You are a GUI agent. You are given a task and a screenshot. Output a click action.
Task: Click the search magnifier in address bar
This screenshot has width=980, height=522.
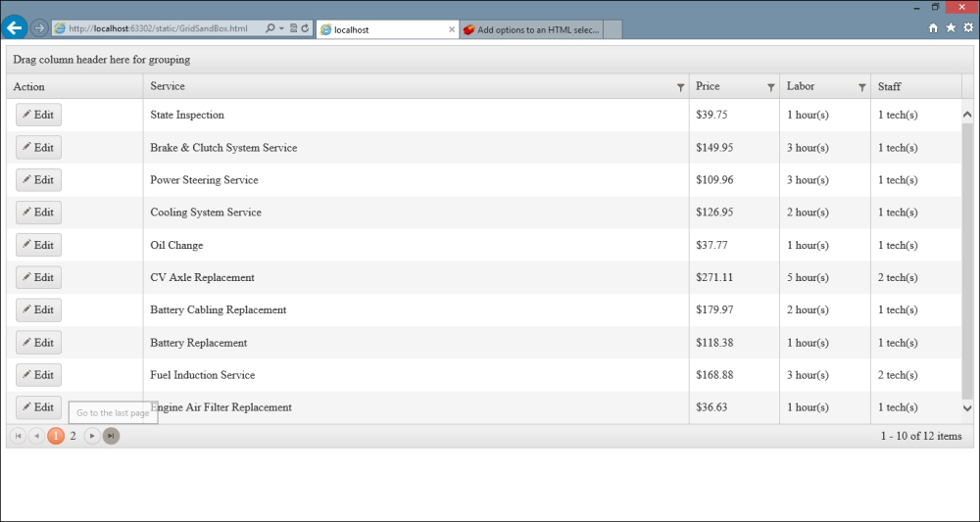coord(270,28)
